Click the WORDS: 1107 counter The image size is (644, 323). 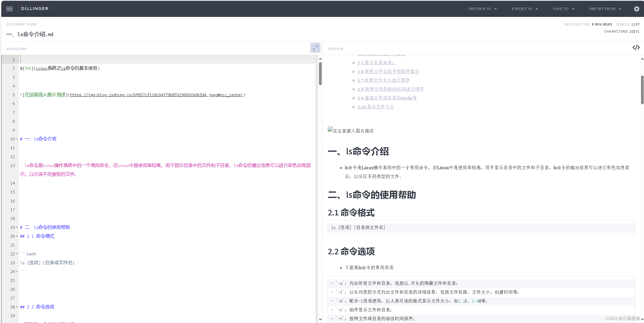click(x=628, y=24)
